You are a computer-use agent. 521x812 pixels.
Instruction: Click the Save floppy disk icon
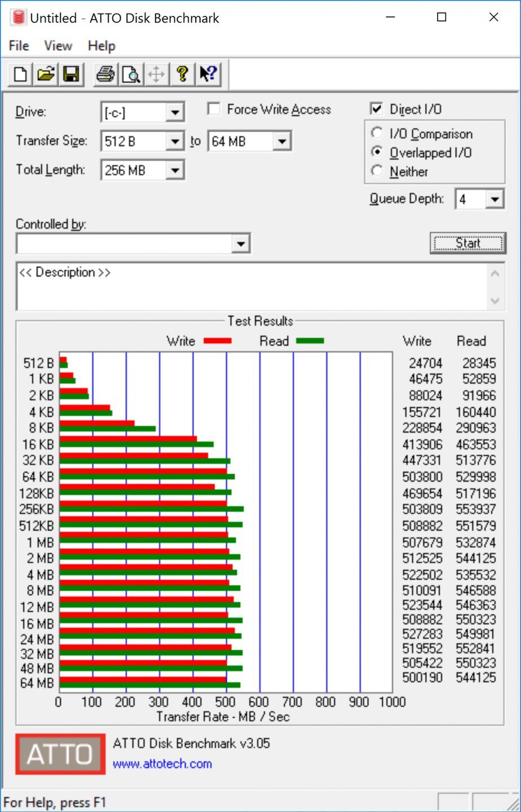click(x=71, y=74)
